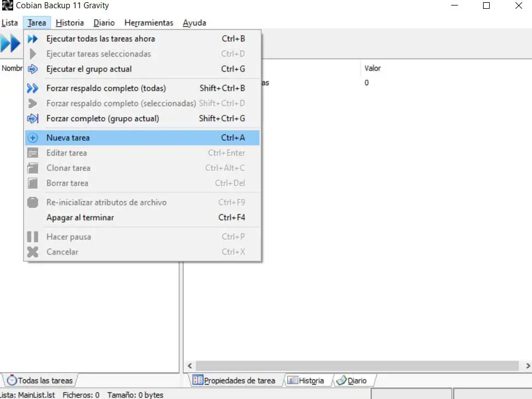Open the Ayuda menu
532x399 pixels.
tap(195, 23)
